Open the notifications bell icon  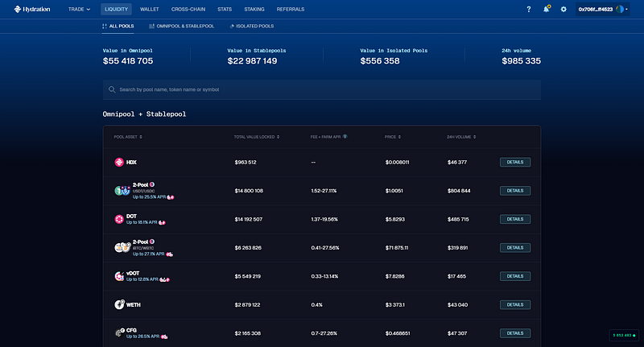pos(547,9)
